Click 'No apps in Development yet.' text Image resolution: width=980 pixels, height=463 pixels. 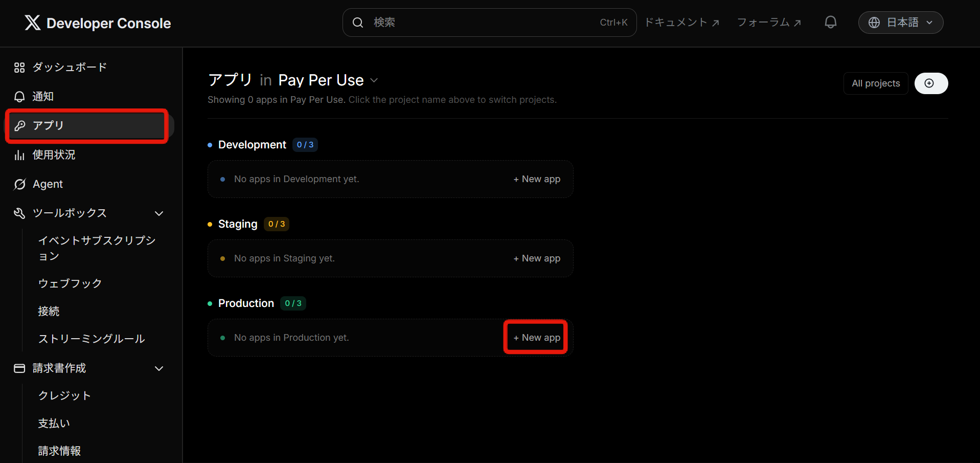(297, 179)
